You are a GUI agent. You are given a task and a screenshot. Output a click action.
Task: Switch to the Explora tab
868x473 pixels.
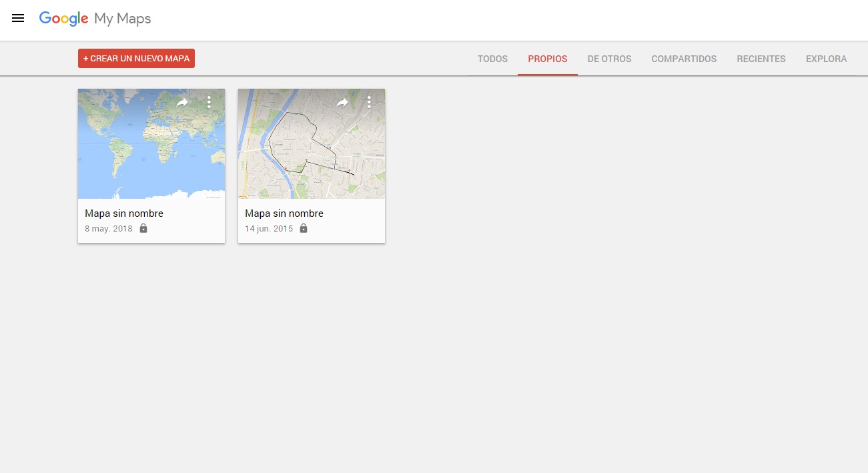click(x=826, y=59)
